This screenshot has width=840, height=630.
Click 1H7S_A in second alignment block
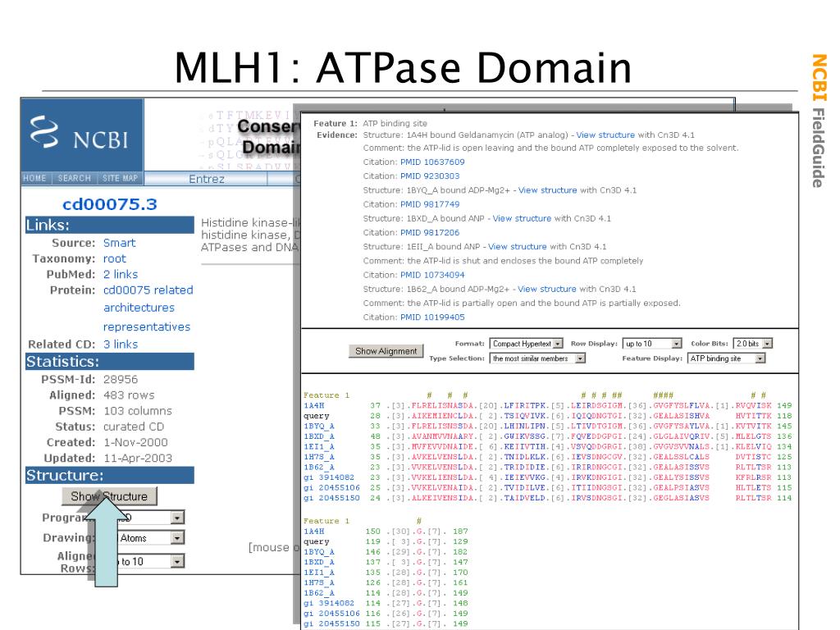tap(319, 582)
